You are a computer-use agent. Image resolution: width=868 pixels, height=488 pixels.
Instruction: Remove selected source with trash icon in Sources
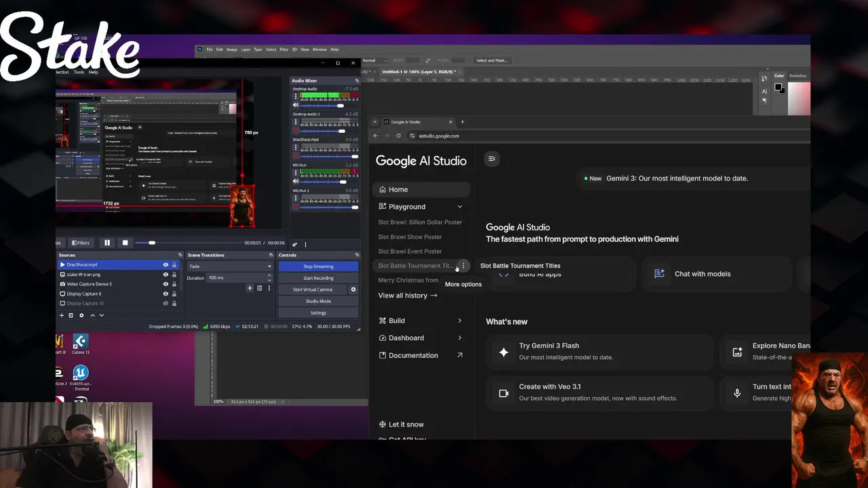point(71,315)
